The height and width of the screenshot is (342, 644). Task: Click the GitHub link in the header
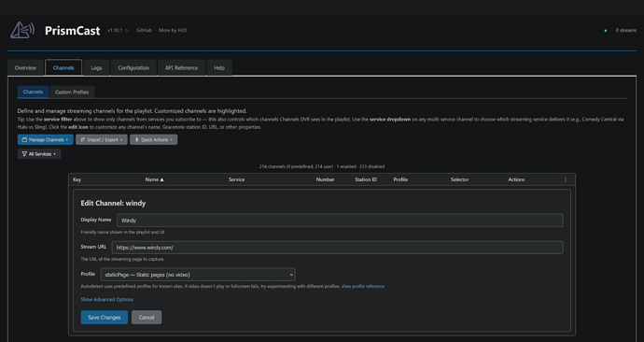tap(144, 31)
